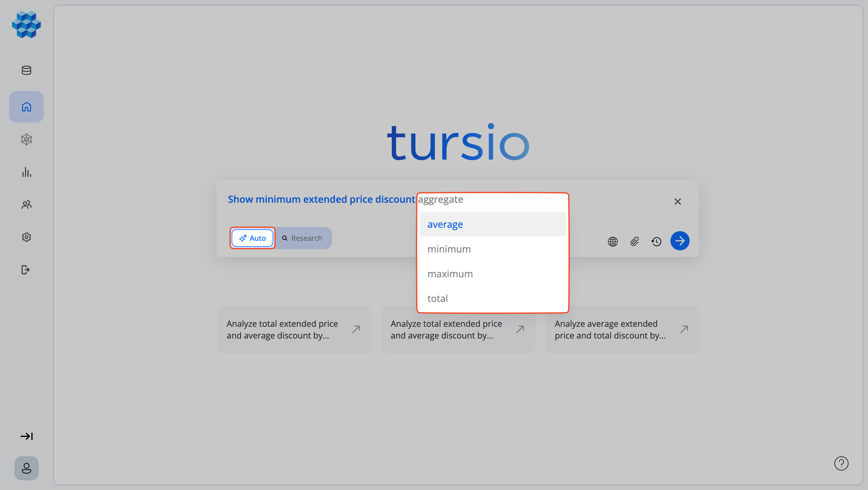Open the semantic model icon in sidebar

point(26,139)
